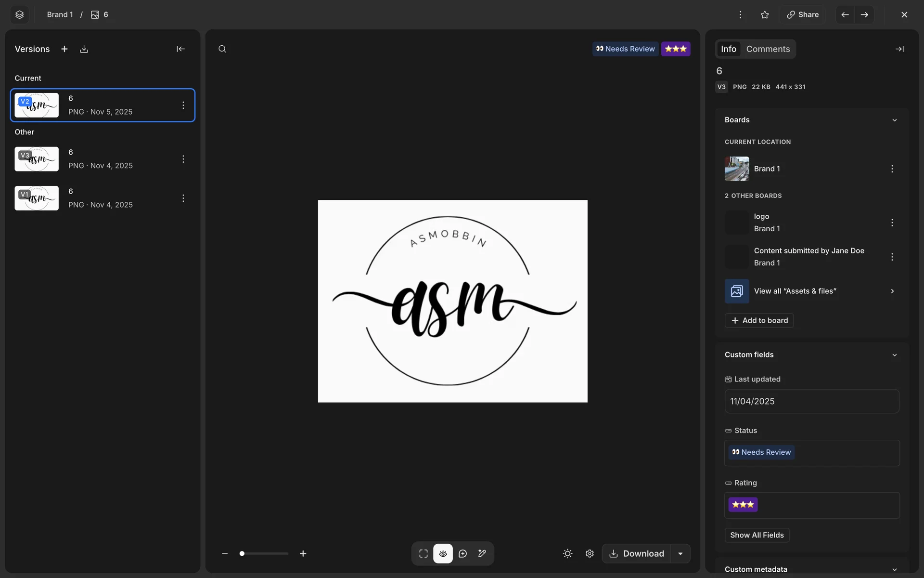The width and height of the screenshot is (924, 578).
Task: Select the add comment tool
Action: click(x=462, y=553)
